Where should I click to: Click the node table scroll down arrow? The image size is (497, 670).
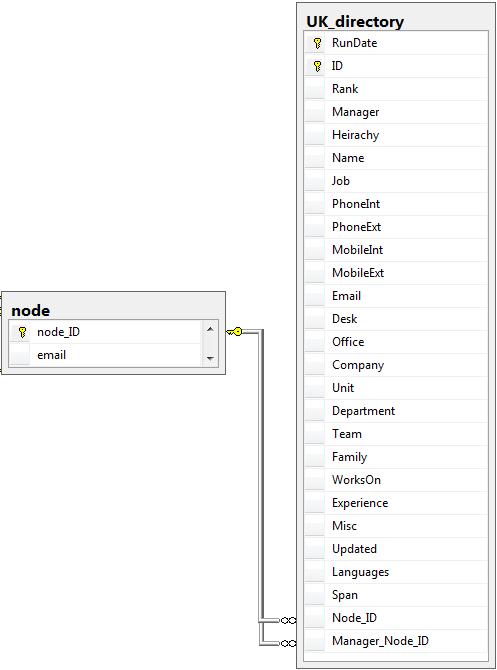[210, 358]
